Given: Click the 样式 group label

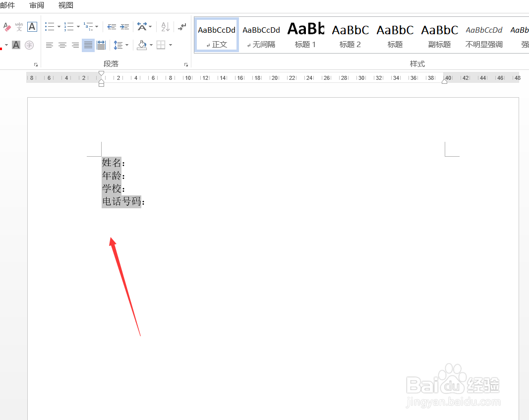Looking at the screenshot, I should coord(417,64).
